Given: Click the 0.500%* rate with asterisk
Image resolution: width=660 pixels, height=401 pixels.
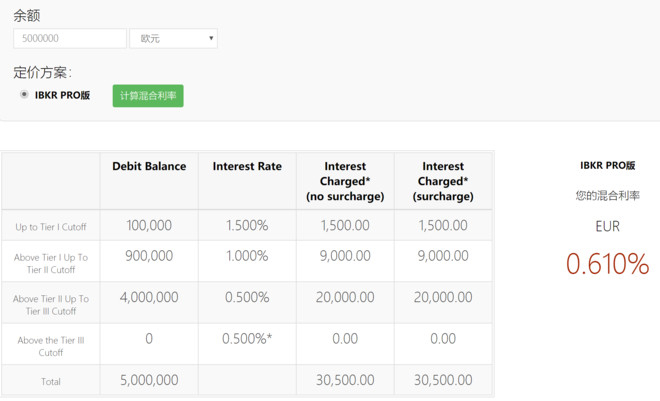Looking at the screenshot, I should 247,339.
